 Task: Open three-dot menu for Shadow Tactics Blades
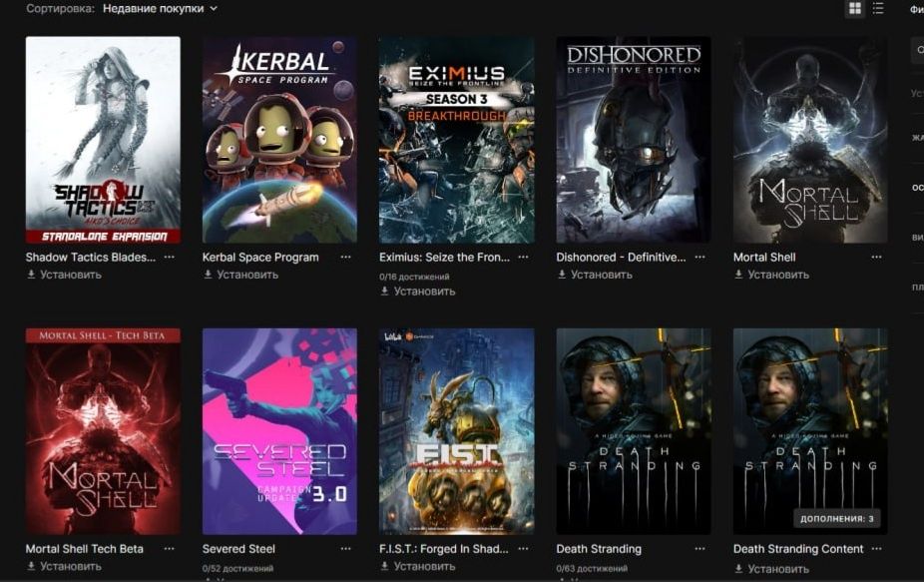pyautogui.click(x=169, y=258)
